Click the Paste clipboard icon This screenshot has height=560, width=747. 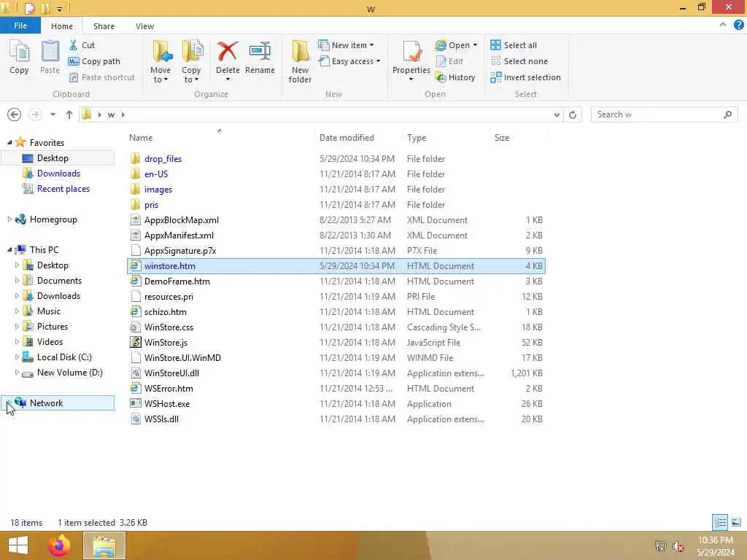[50, 57]
